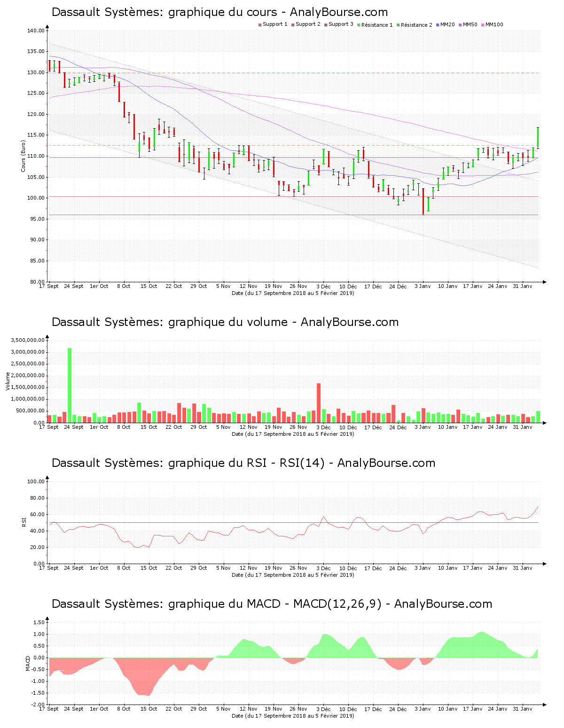Click the RSI(14) chart title
This screenshot has height=728, width=564.
click(x=243, y=463)
